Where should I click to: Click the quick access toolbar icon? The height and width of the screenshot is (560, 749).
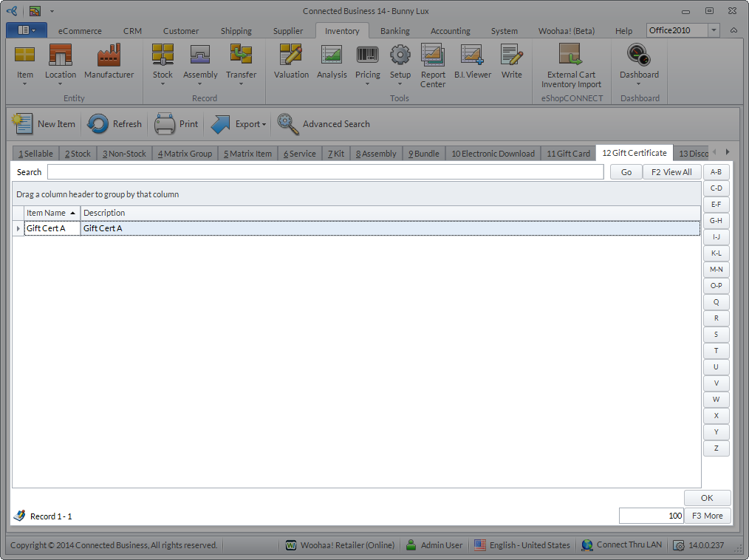35,10
